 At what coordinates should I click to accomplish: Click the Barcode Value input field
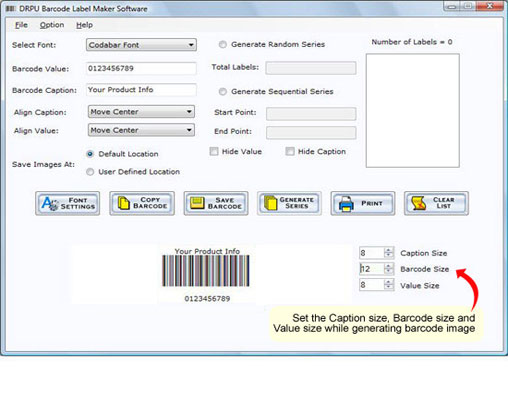(141, 68)
